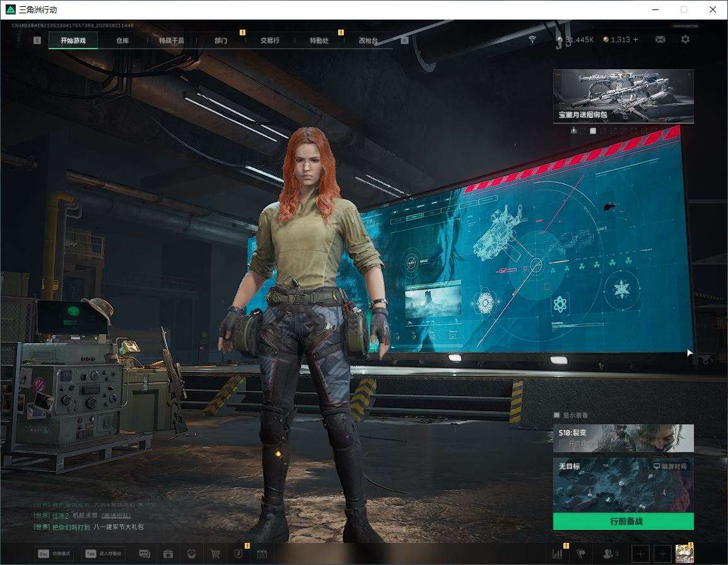
Task: Close the 三角洲行动 window
Action: tap(713, 9)
